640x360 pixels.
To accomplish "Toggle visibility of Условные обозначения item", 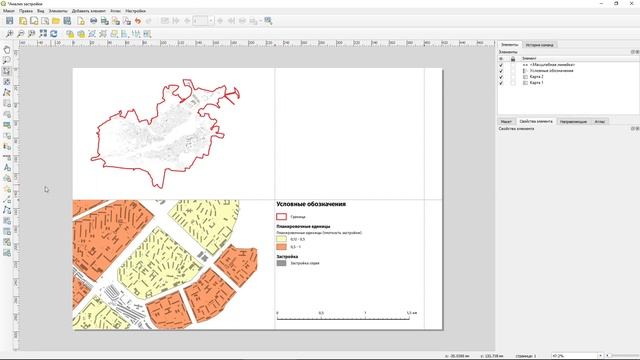I will point(501,71).
